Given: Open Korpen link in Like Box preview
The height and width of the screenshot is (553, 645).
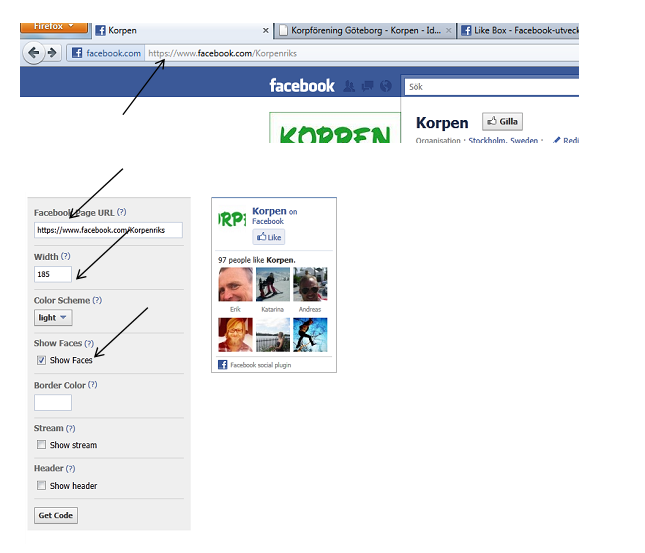Looking at the screenshot, I should 269,211.
